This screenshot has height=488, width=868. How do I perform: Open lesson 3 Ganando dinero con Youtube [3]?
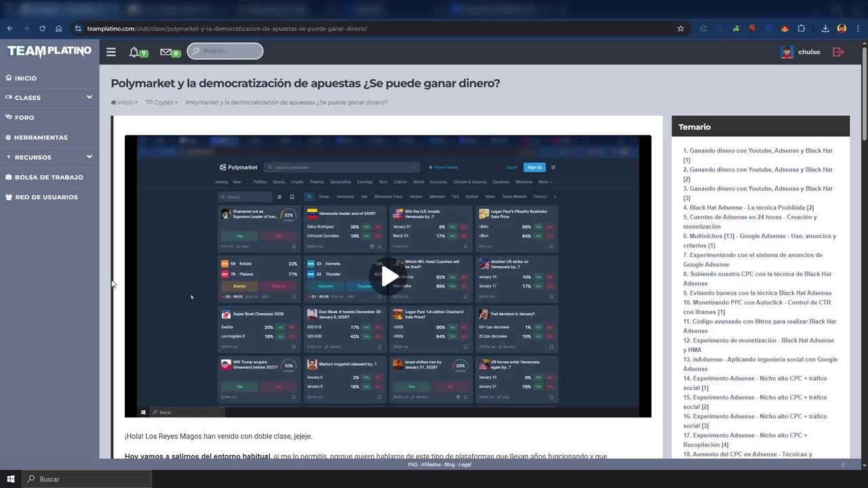[757, 193]
